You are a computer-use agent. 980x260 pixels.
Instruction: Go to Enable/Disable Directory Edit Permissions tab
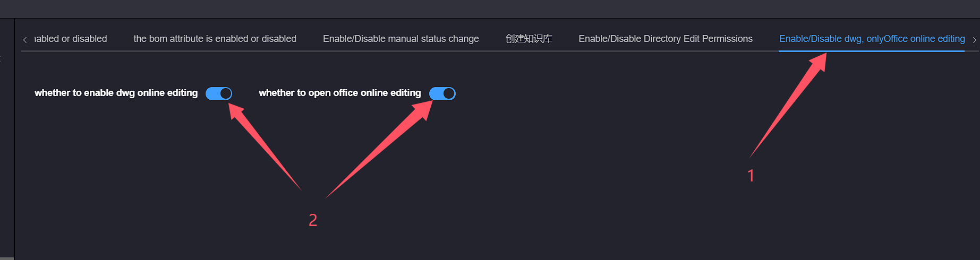(x=666, y=39)
